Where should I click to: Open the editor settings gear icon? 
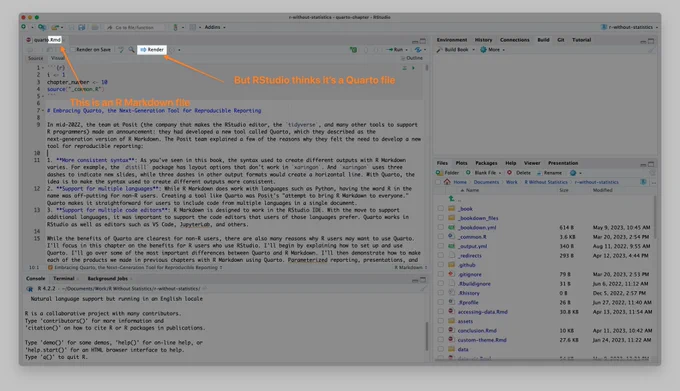tap(172, 50)
